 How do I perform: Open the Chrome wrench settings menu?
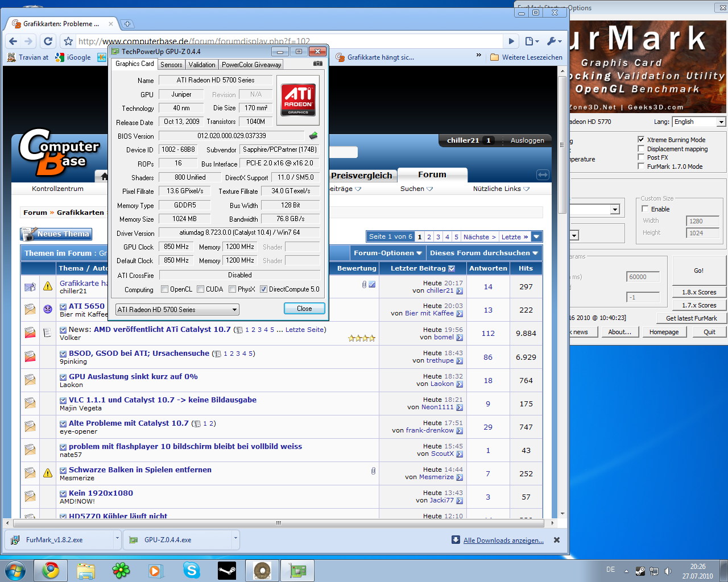click(553, 41)
